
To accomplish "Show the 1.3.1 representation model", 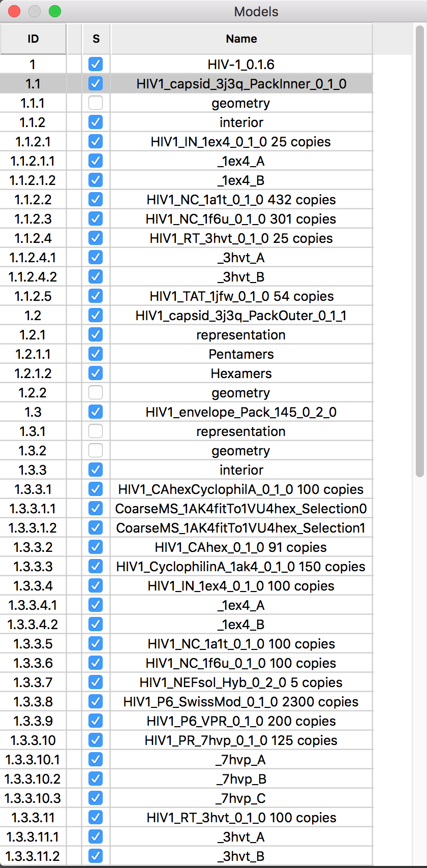I will [96, 431].
